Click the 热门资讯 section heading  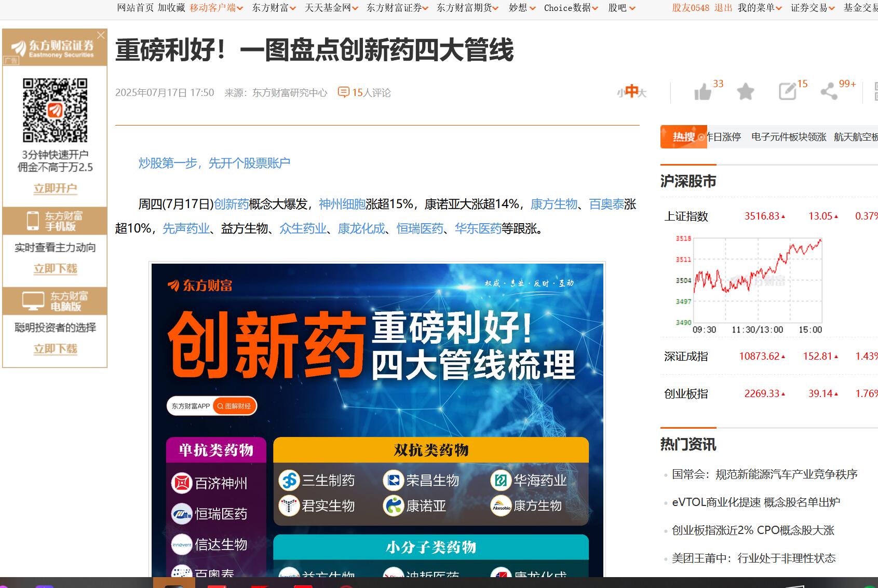coord(688,445)
